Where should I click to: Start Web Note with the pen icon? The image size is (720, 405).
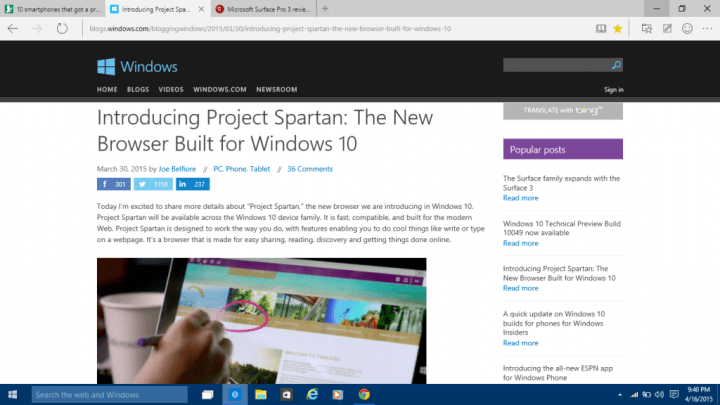pos(667,28)
